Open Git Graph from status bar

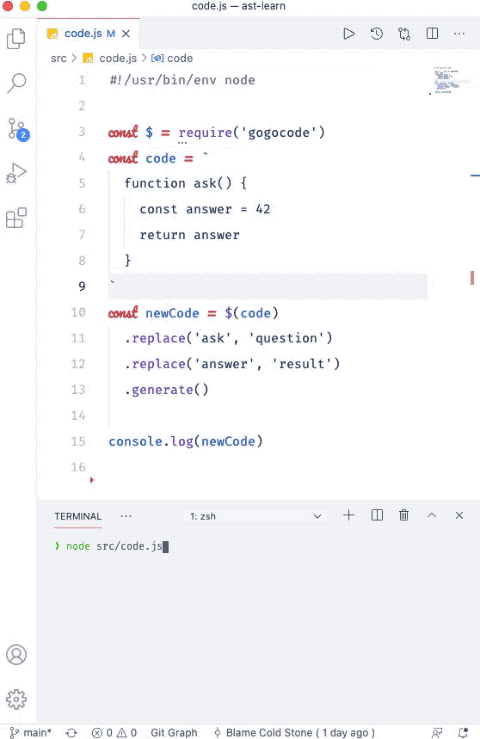[174, 732]
